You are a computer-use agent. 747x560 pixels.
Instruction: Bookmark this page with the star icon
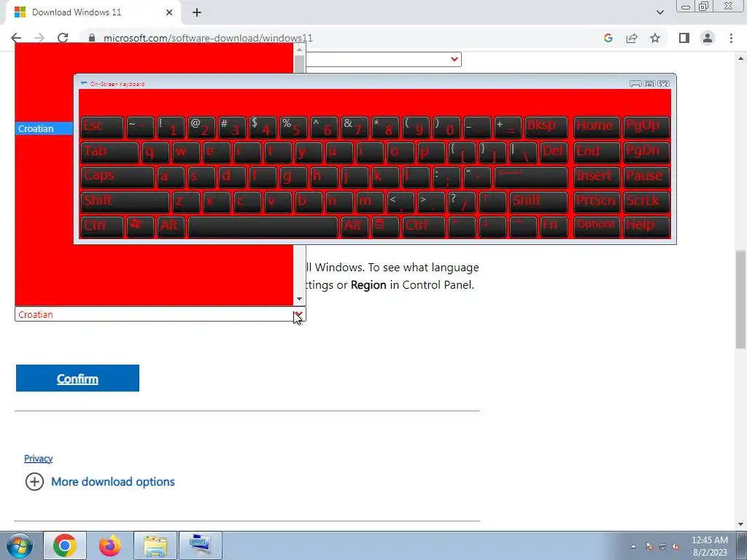[x=655, y=38]
